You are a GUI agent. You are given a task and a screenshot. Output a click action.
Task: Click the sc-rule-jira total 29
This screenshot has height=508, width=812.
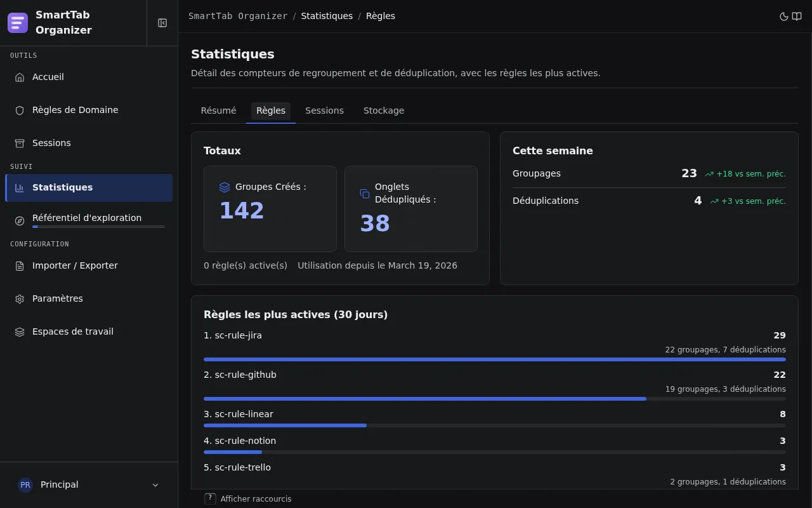pos(780,336)
